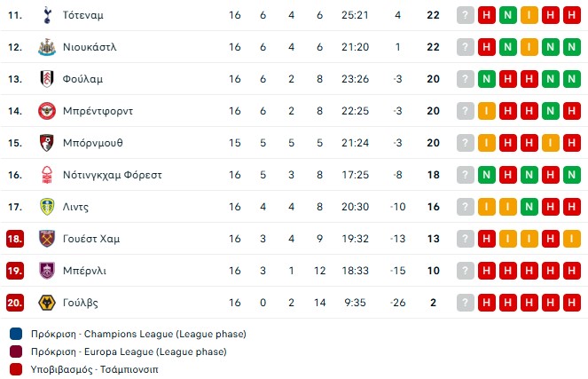The height and width of the screenshot is (379, 588).
Task: Click the blue Champions League legend swatch
Action: pyautogui.click(x=16, y=335)
